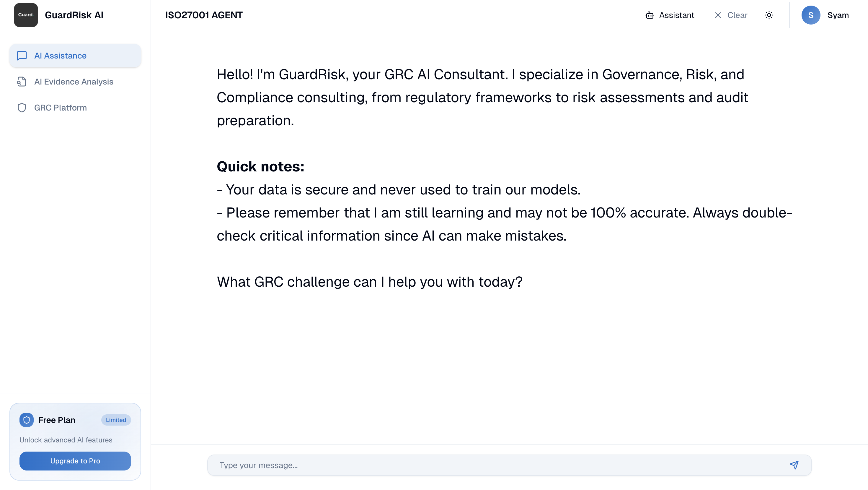Go to AI Evidence Analysis
868x490 pixels.
74,82
